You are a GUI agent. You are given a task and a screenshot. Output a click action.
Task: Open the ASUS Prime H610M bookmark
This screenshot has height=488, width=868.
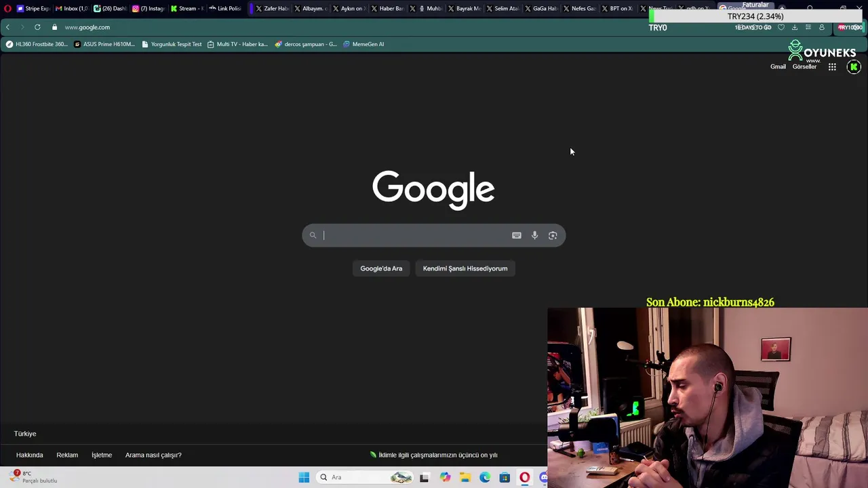point(104,44)
